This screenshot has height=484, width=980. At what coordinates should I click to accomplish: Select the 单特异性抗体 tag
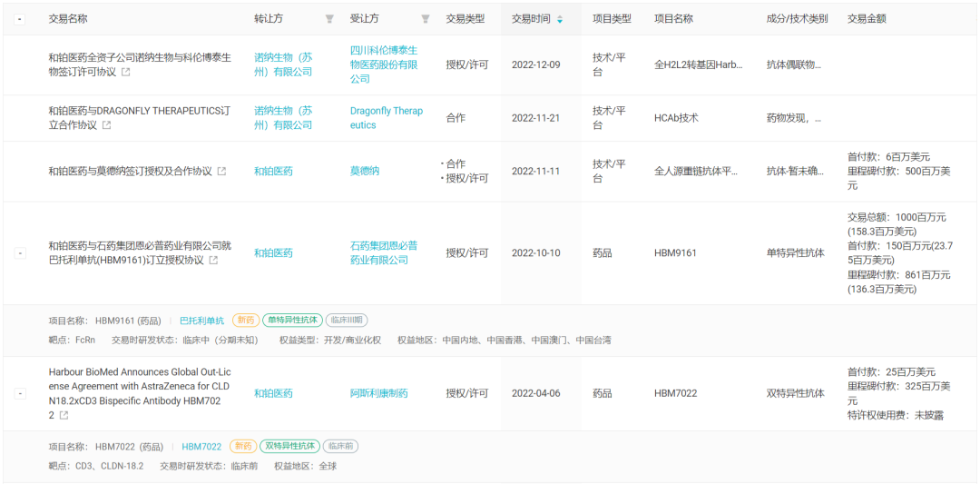click(292, 321)
